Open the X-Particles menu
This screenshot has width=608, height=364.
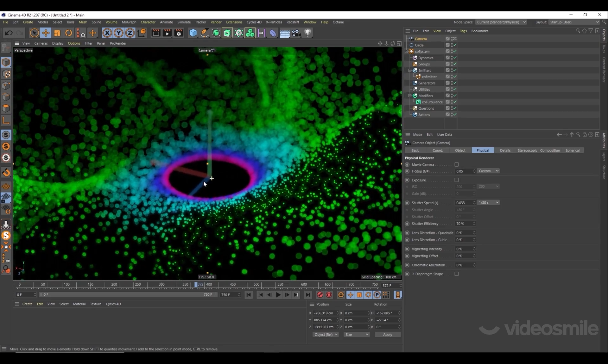[274, 22]
